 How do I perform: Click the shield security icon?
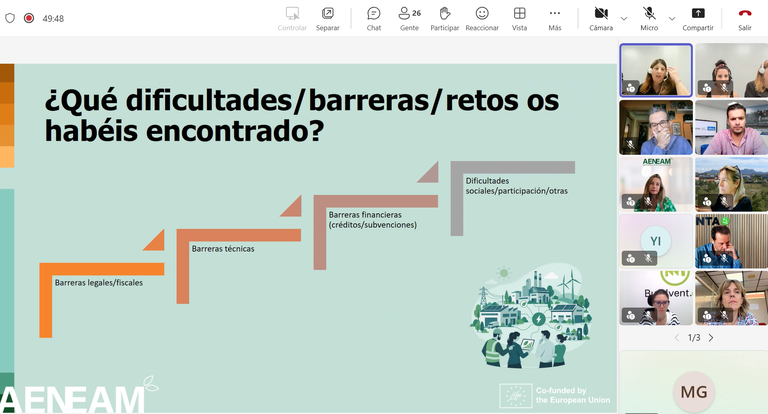tap(10, 18)
